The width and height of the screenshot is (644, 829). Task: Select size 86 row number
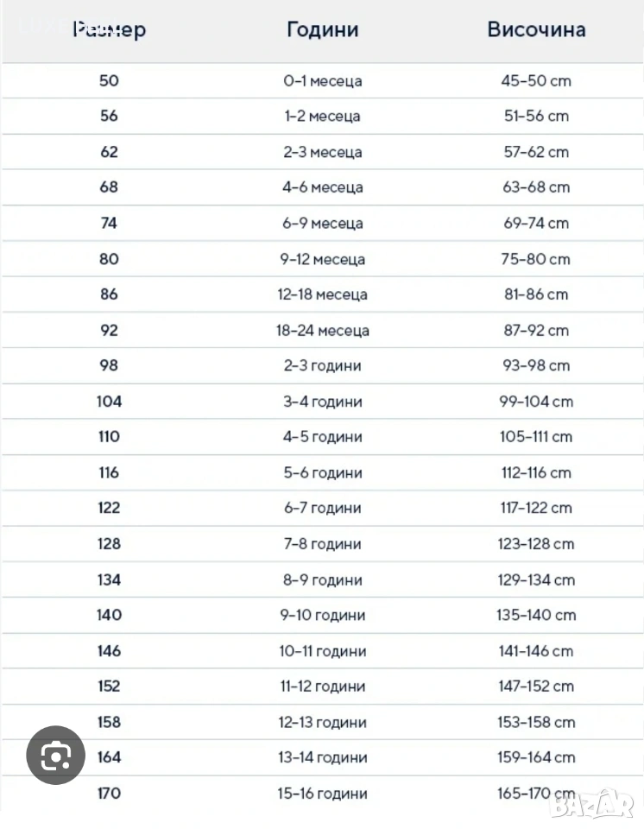(110, 294)
